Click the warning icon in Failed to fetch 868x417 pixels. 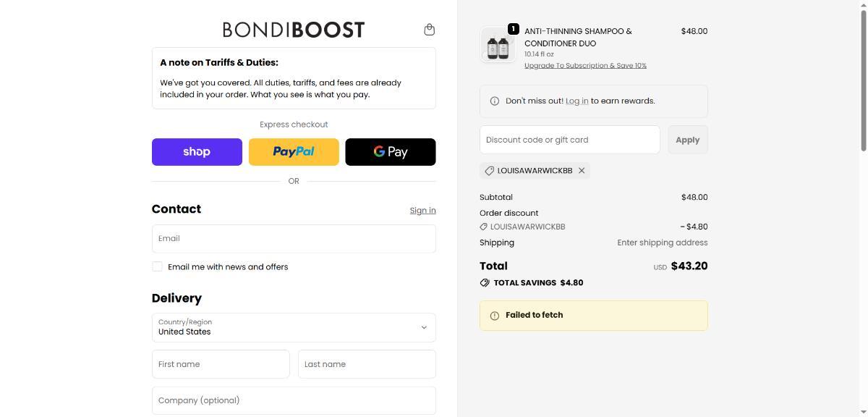click(495, 316)
